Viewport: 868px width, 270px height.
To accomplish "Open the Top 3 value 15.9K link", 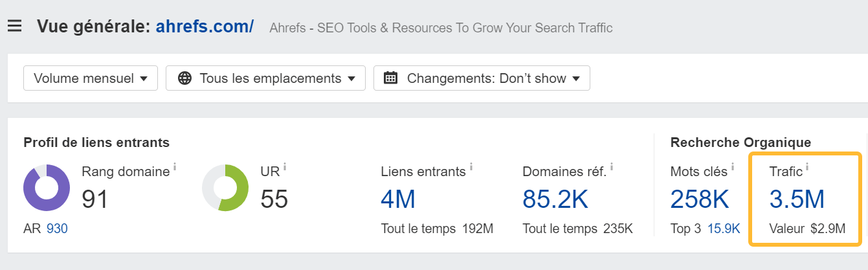I will click(x=724, y=229).
